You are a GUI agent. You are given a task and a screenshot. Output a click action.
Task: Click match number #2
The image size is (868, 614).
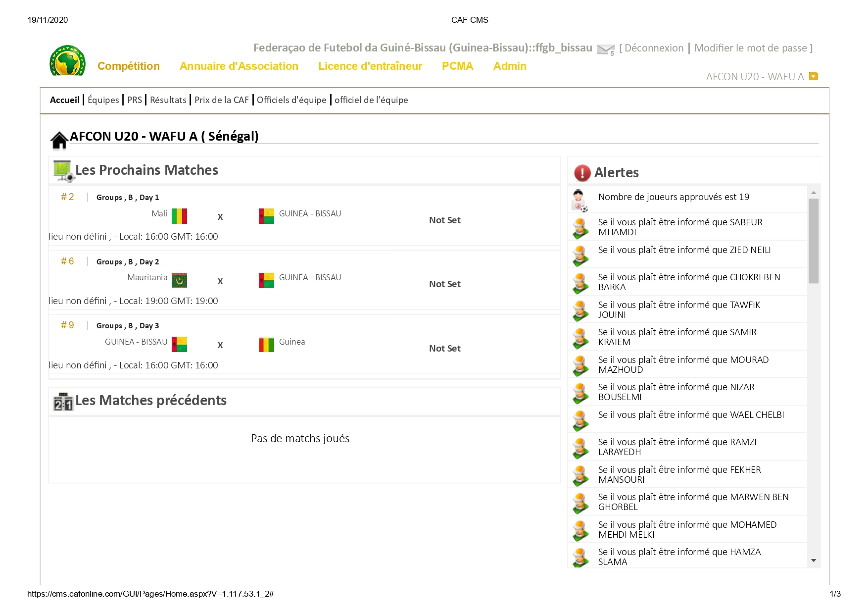tap(67, 197)
